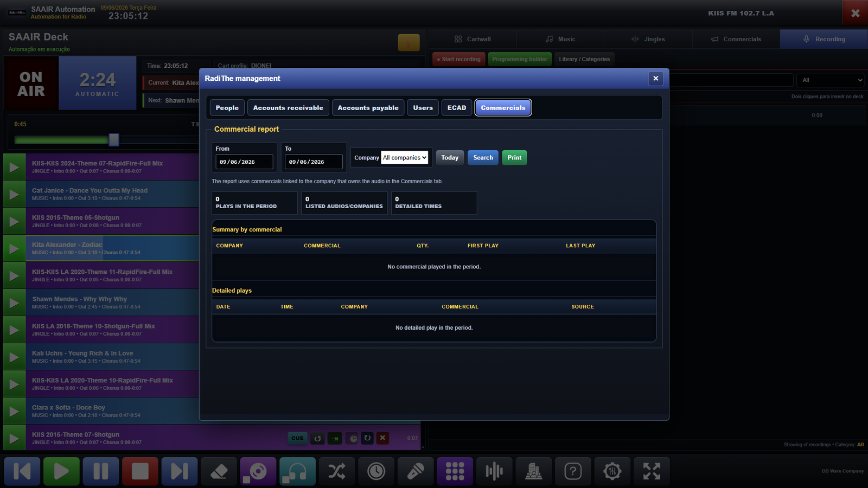The width and height of the screenshot is (868, 488).
Task: Click the headphones icon in bottom toolbar
Action: tap(297, 471)
